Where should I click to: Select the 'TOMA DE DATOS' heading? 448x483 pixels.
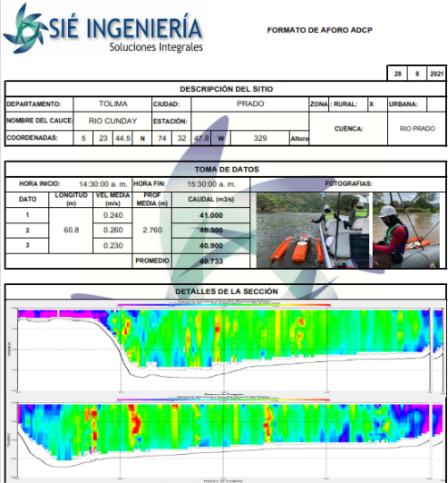click(x=227, y=170)
